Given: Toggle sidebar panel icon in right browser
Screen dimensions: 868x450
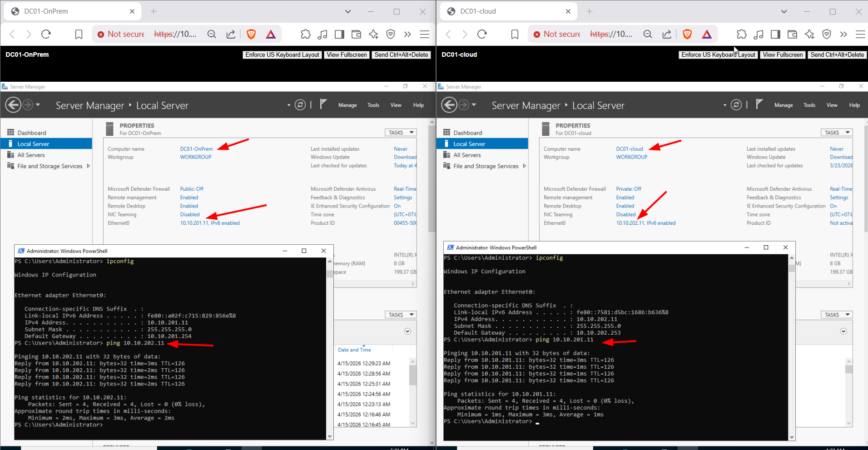Looking at the screenshot, I should (x=775, y=34).
